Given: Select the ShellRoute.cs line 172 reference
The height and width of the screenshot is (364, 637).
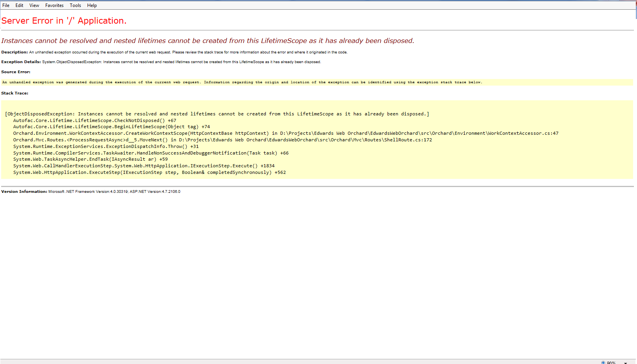Looking at the screenshot, I should 411,139.
